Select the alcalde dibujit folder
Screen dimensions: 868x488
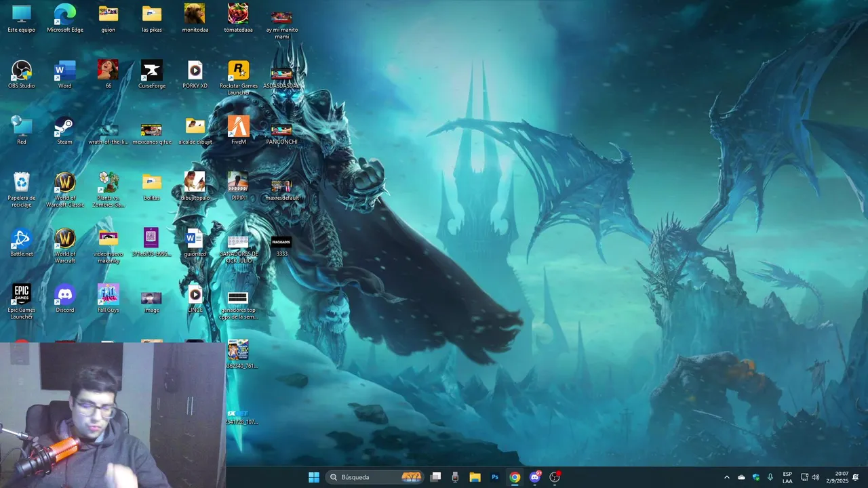pos(195,131)
